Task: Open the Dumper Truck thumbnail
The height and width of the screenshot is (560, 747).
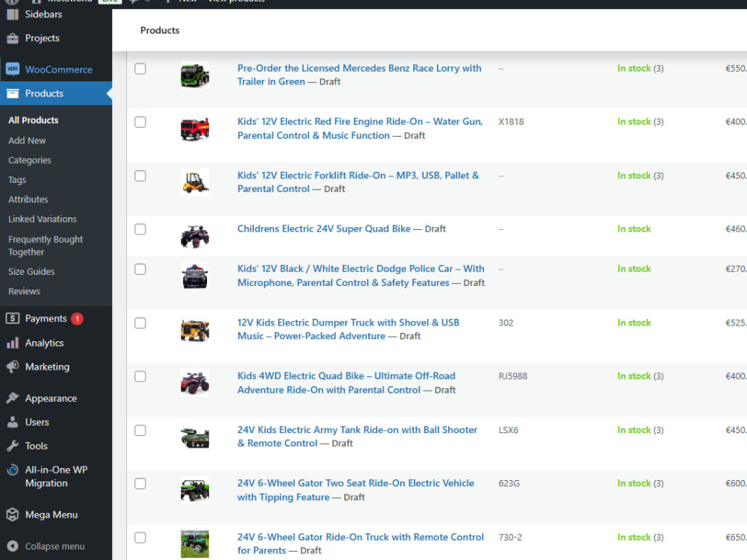Action: pyautogui.click(x=195, y=330)
